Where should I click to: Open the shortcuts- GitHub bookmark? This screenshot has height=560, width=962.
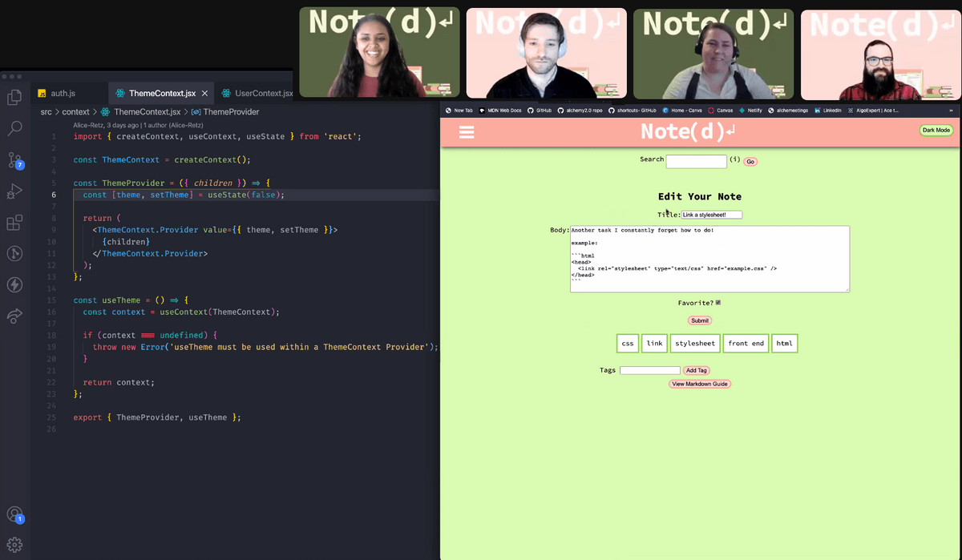click(633, 110)
